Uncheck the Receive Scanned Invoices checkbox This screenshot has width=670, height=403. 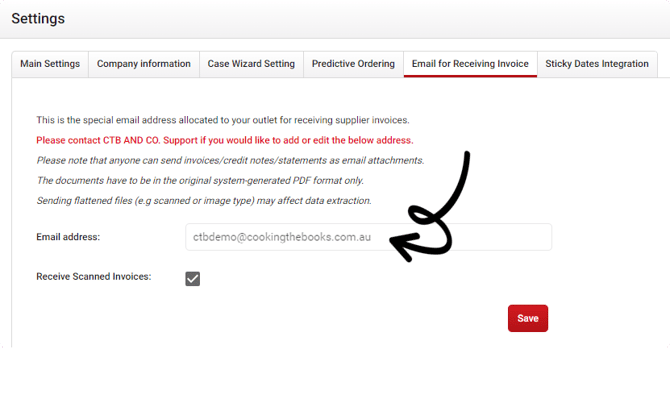pos(193,279)
